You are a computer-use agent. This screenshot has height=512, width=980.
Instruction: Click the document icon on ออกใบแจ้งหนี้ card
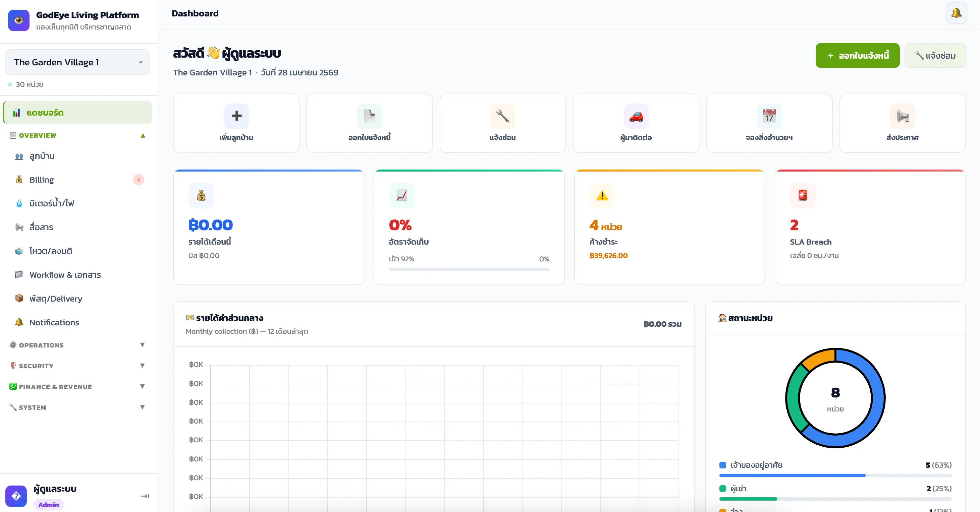tap(369, 116)
